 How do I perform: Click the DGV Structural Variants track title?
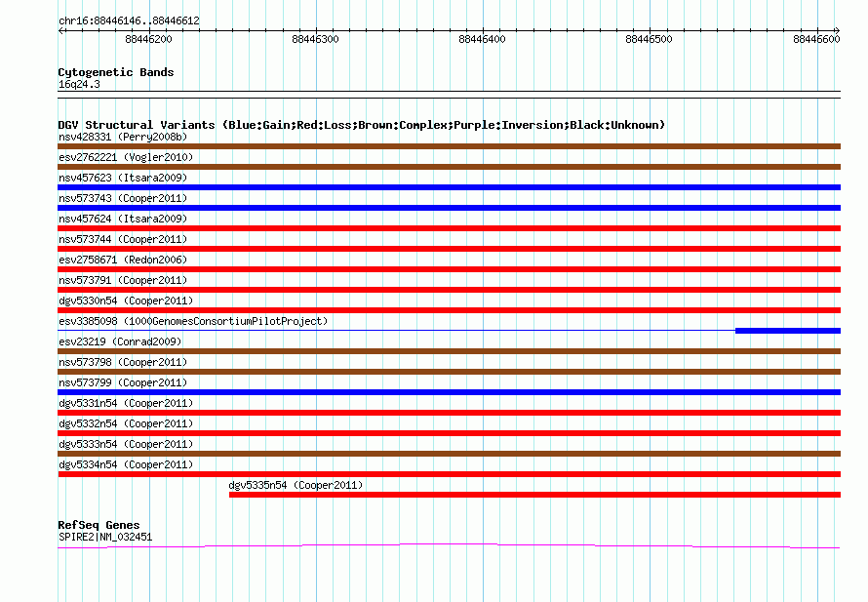[x=362, y=125]
